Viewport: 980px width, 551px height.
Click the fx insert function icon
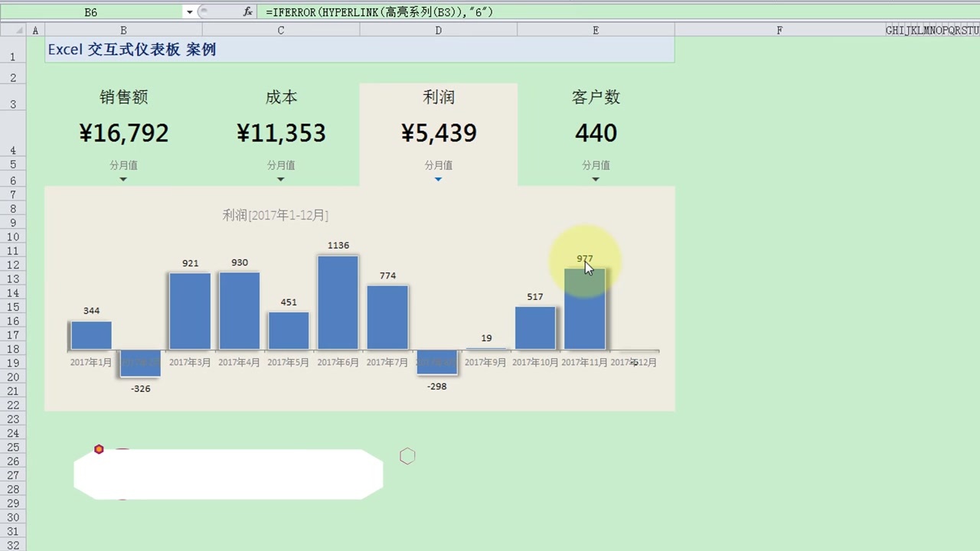tap(248, 12)
